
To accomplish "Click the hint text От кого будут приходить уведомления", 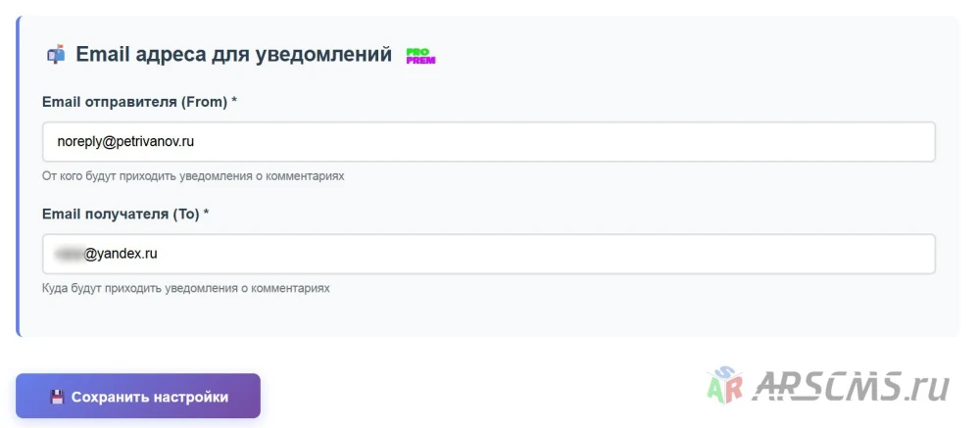I will click(193, 176).
